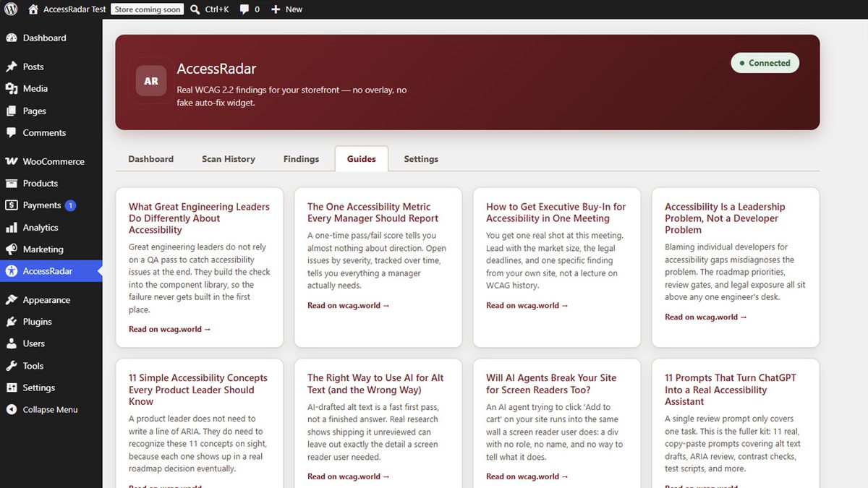Image resolution: width=868 pixels, height=488 pixels.
Task: Open the Scan History tab
Action: click(x=229, y=159)
